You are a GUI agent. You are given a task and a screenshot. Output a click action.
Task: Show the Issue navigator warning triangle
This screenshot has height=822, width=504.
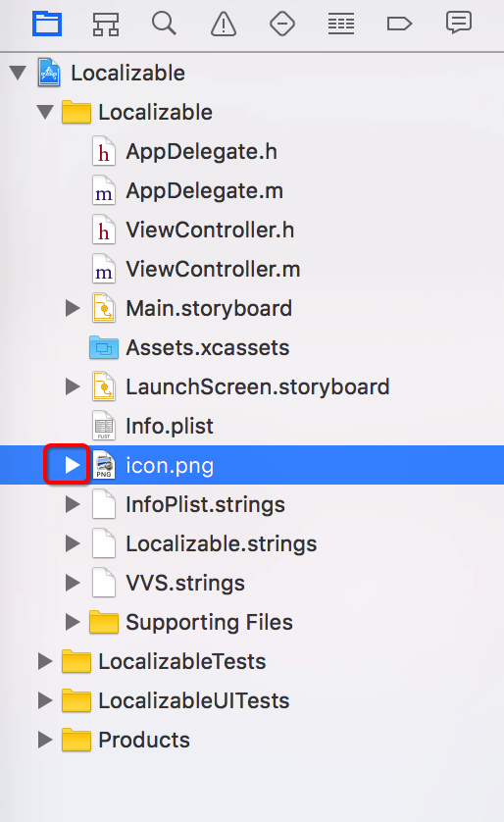tap(224, 25)
